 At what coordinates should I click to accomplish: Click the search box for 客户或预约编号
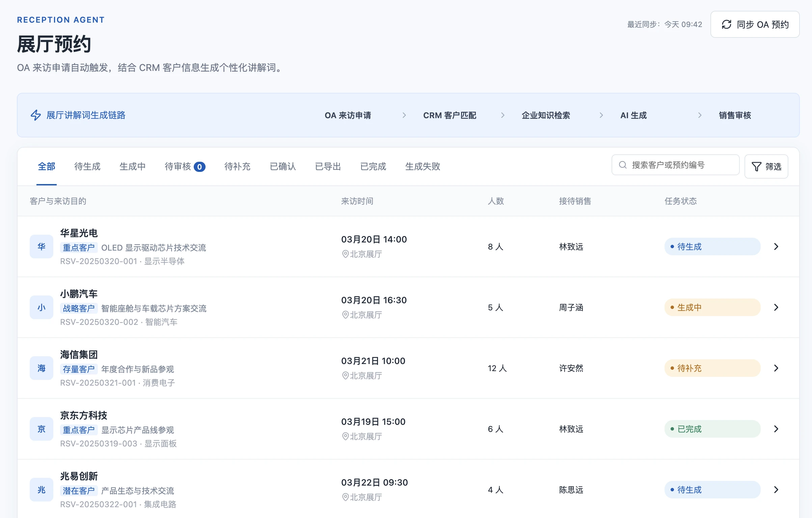coord(675,165)
